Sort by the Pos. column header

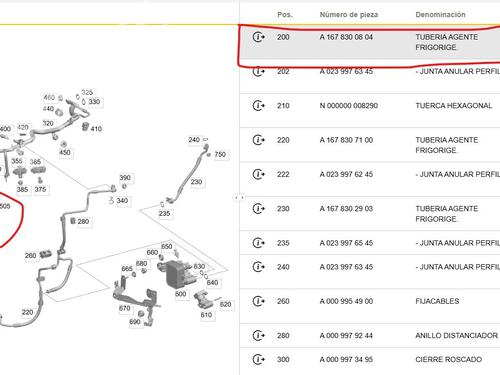pyautogui.click(x=285, y=15)
